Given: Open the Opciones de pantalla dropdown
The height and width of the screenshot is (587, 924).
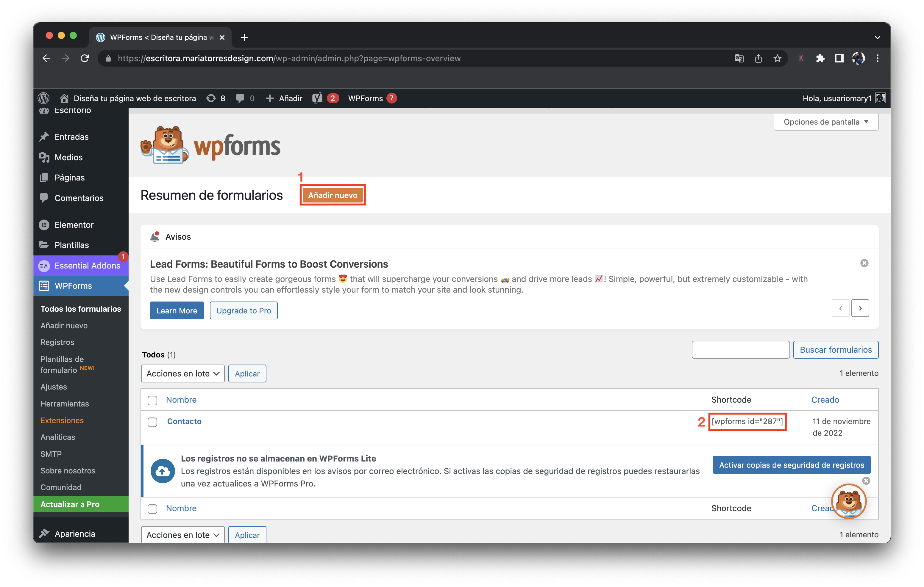Looking at the screenshot, I should click(825, 122).
